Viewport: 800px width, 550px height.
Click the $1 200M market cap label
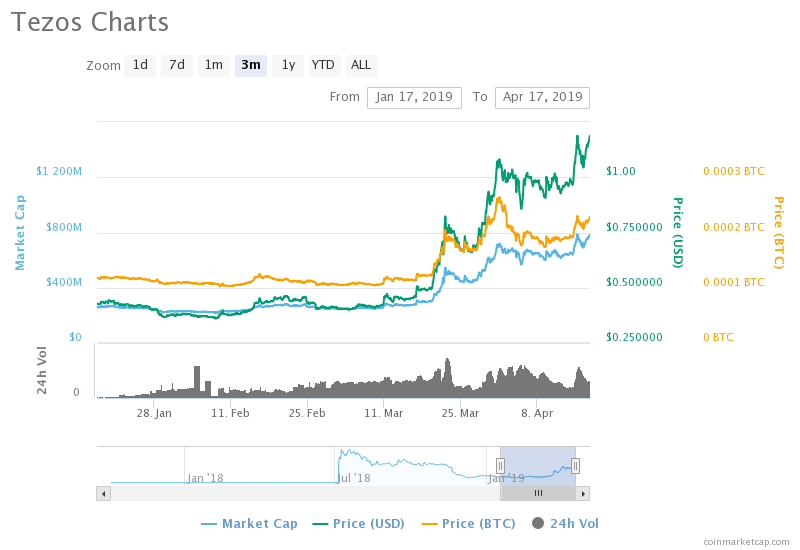(x=59, y=171)
